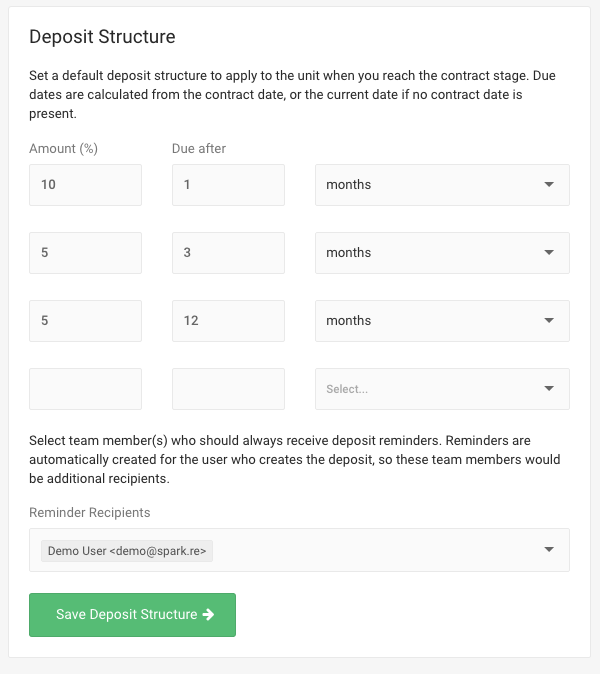Click the first row dropdown caret icon
The height and width of the screenshot is (674, 600).
click(x=549, y=185)
